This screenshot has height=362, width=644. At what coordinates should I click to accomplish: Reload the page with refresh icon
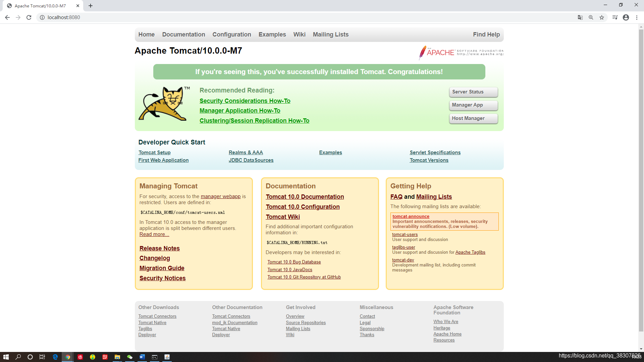(29, 17)
